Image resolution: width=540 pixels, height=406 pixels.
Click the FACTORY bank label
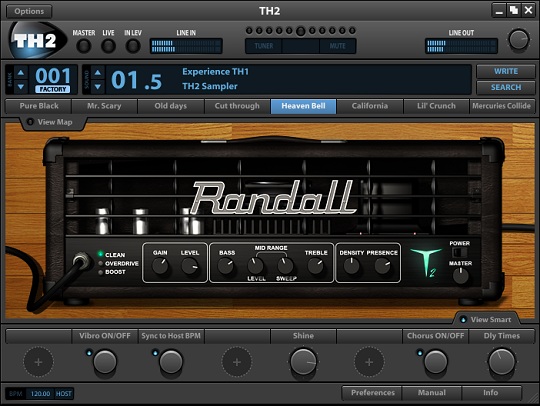click(x=52, y=90)
